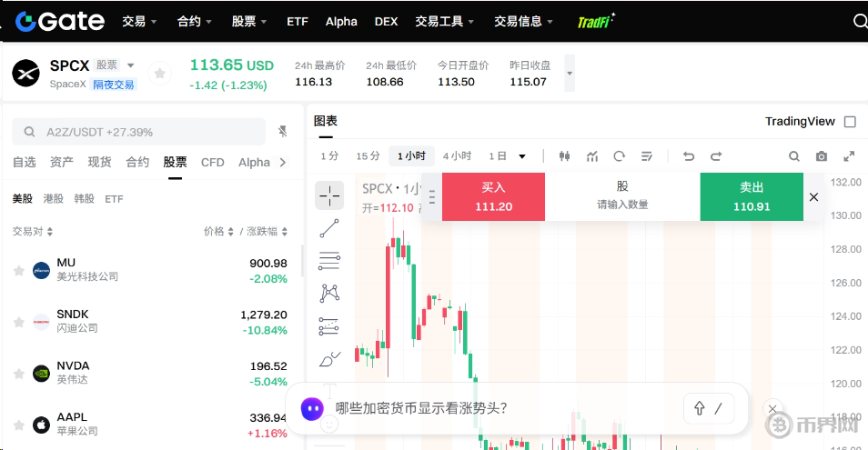
Task: Click the market search input field
Action: click(x=139, y=132)
